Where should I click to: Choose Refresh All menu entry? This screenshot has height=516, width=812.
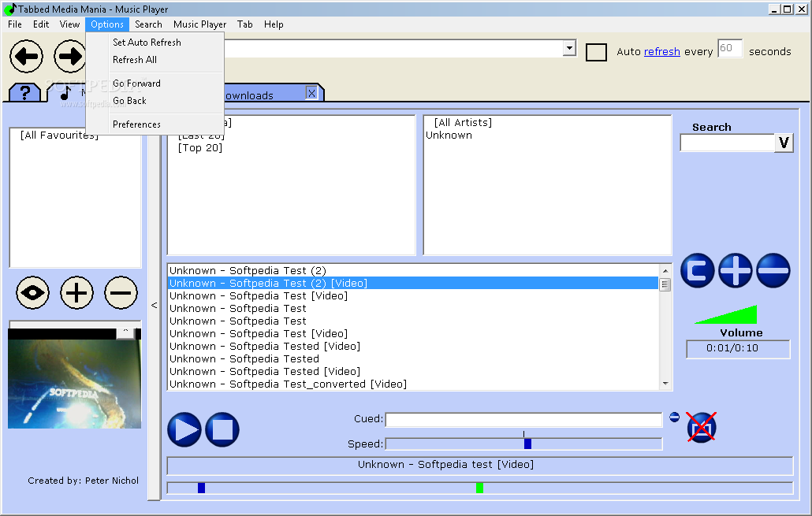click(x=155, y=60)
